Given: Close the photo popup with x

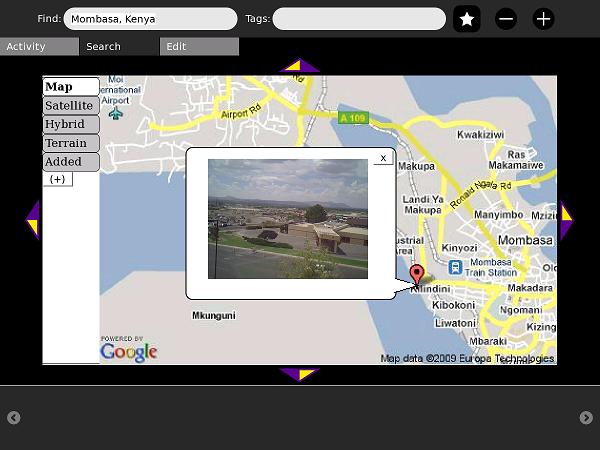Looking at the screenshot, I should [383, 158].
